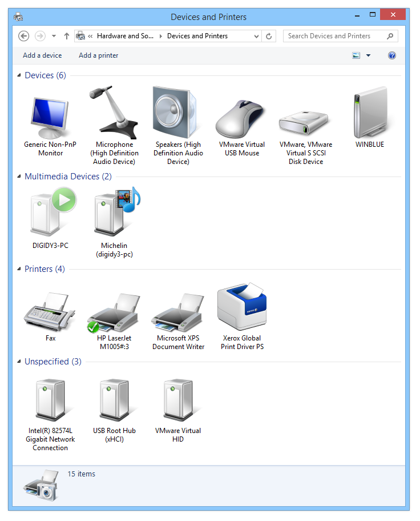The width and height of the screenshot is (420, 521).
Task: Click Add a device
Action: click(x=42, y=55)
